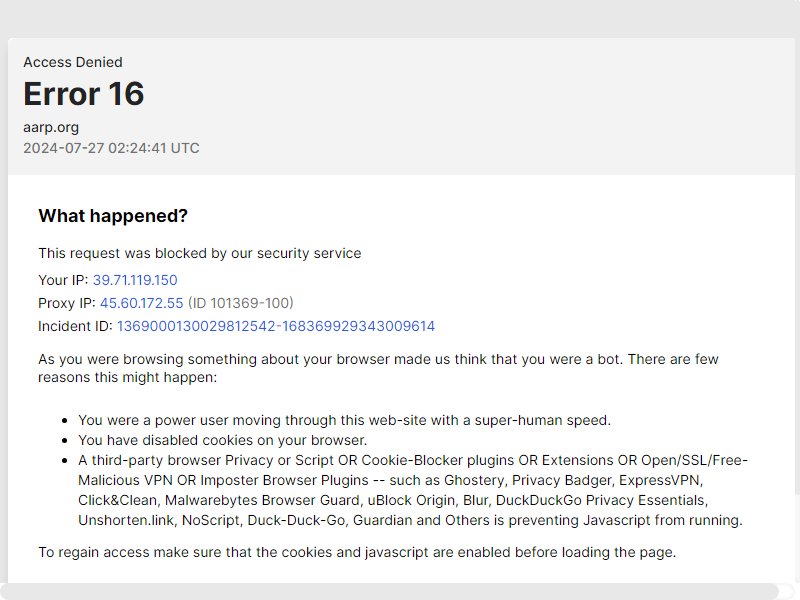Click the super-human speed bullet item
The width and height of the screenshot is (800, 600).
point(344,420)
